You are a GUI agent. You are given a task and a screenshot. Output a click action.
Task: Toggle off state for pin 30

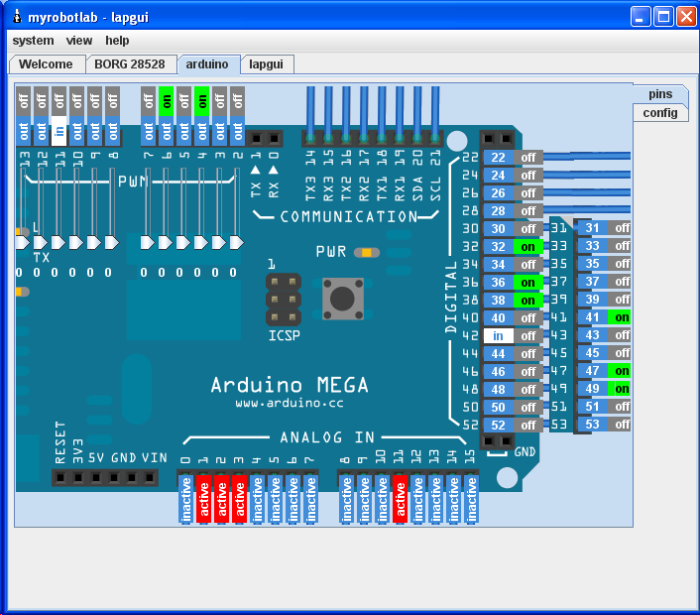click(528, 229)
